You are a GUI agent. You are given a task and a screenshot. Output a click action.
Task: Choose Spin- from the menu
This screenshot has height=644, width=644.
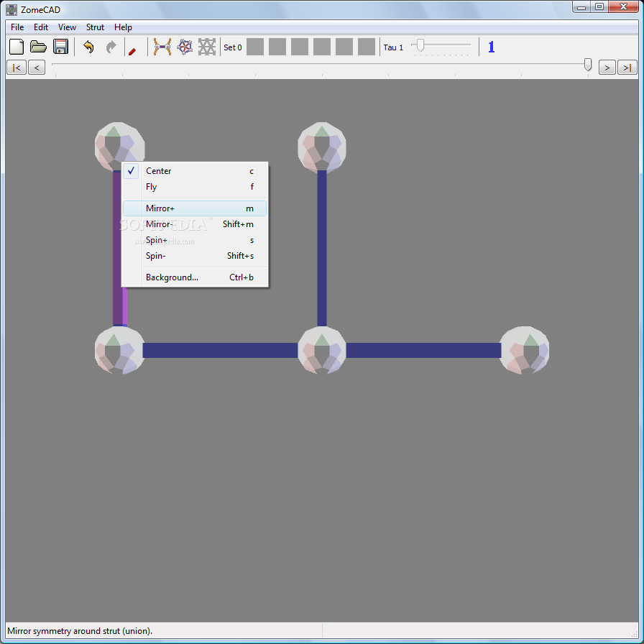[x=195, y=256]
